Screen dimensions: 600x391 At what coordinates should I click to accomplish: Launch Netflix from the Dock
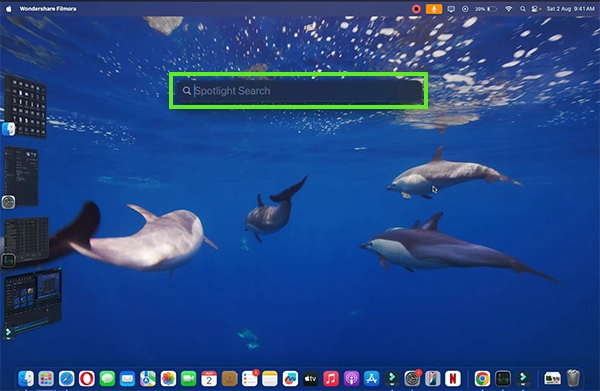tap(453, 379)
